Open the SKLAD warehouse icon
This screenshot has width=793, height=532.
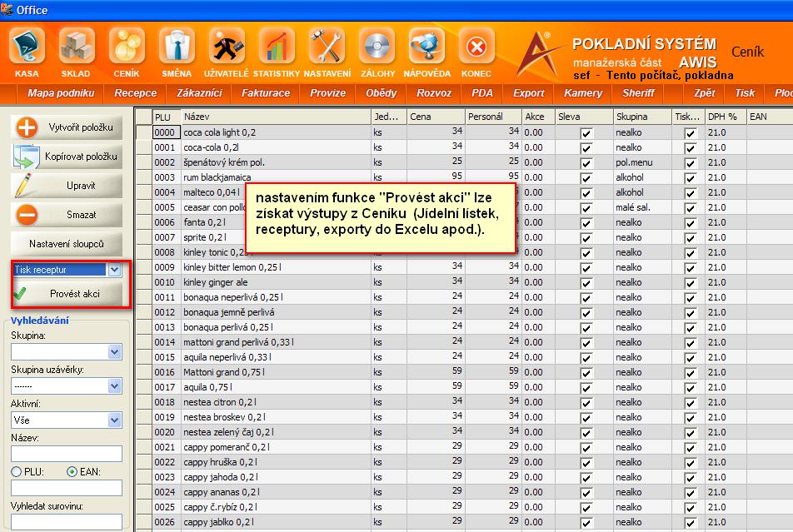coord(77,47)
